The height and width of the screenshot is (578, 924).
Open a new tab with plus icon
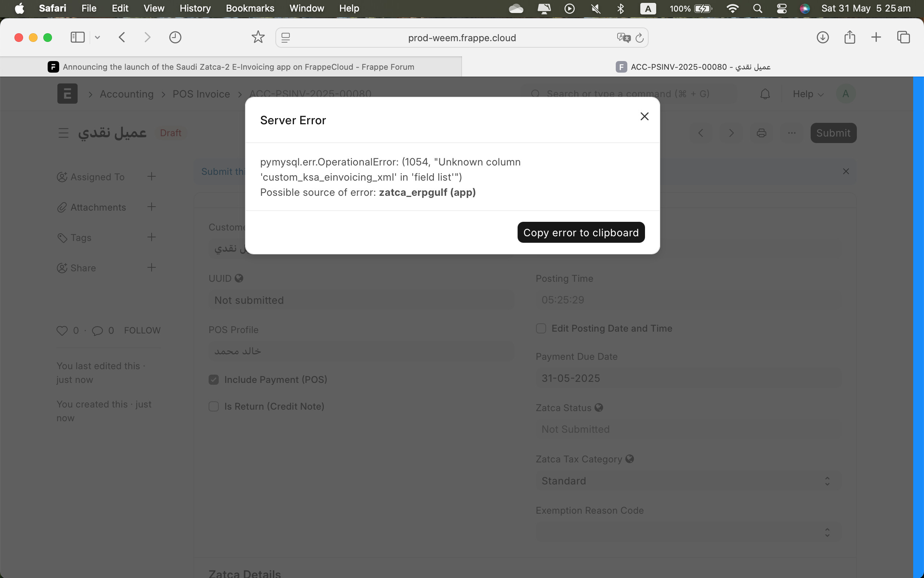pos(876,38)
